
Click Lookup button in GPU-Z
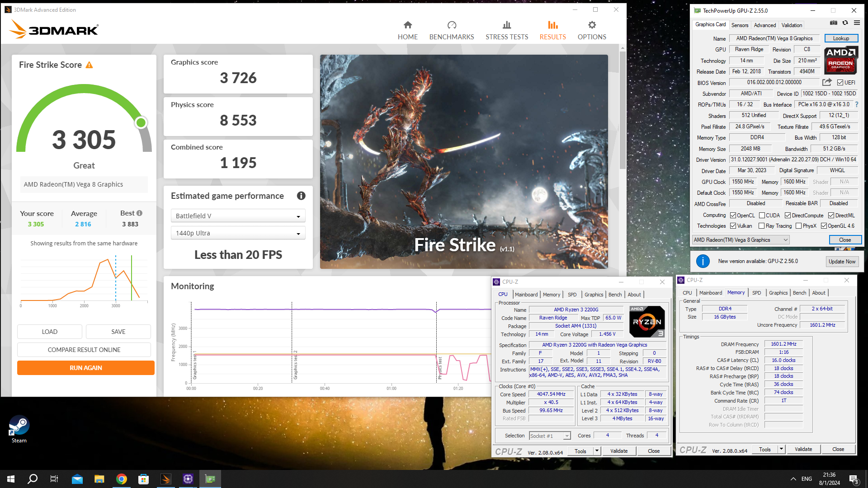pos(841,38)
